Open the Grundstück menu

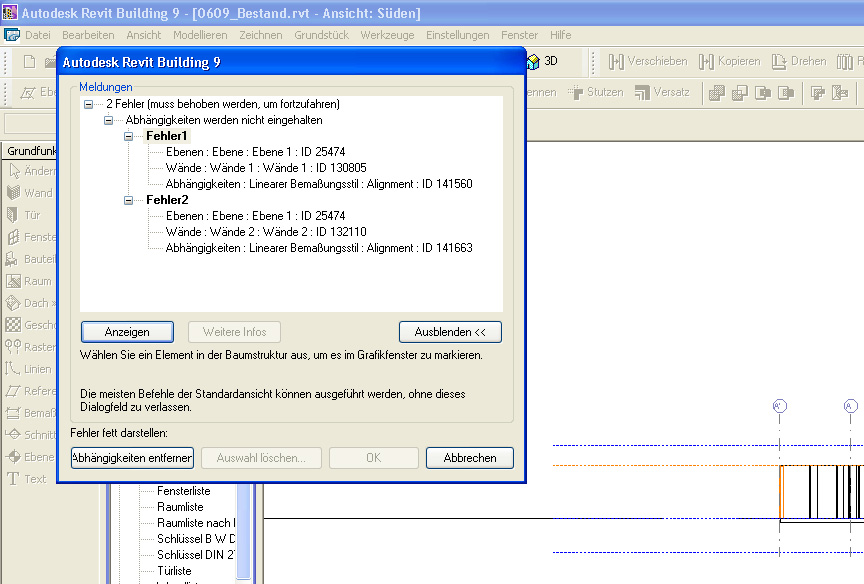pos(321,35)
